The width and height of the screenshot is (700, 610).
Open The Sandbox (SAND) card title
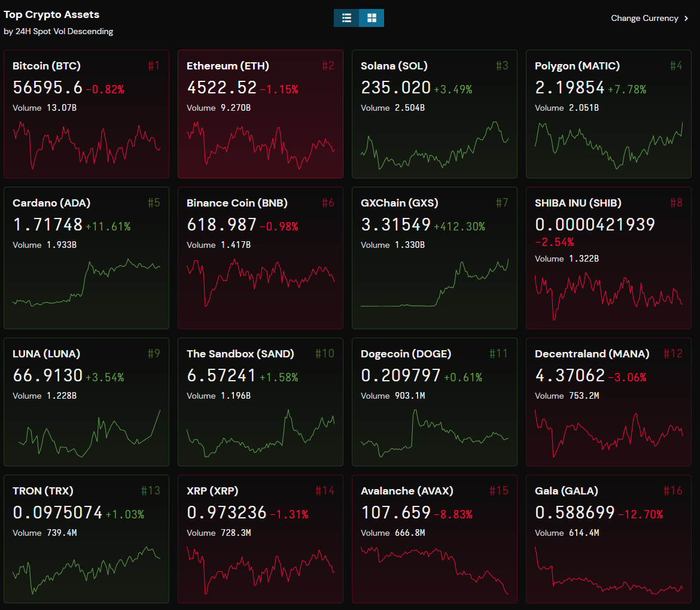[240, 354]
